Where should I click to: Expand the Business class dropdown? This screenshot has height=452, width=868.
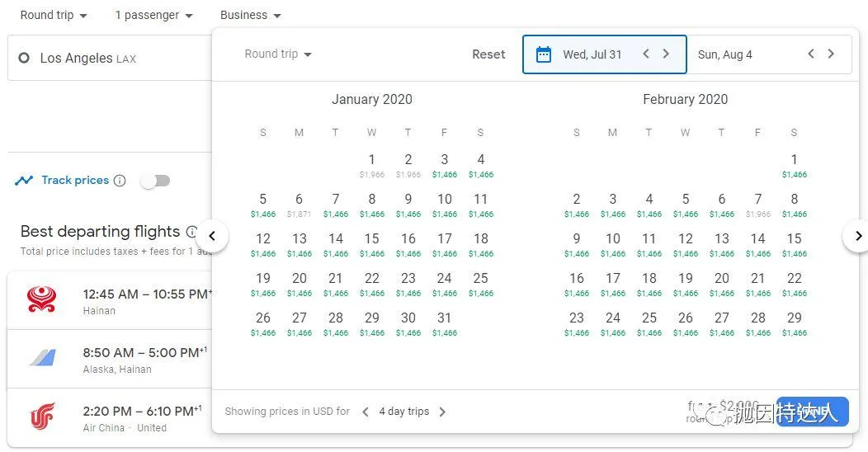coord(250,16)
